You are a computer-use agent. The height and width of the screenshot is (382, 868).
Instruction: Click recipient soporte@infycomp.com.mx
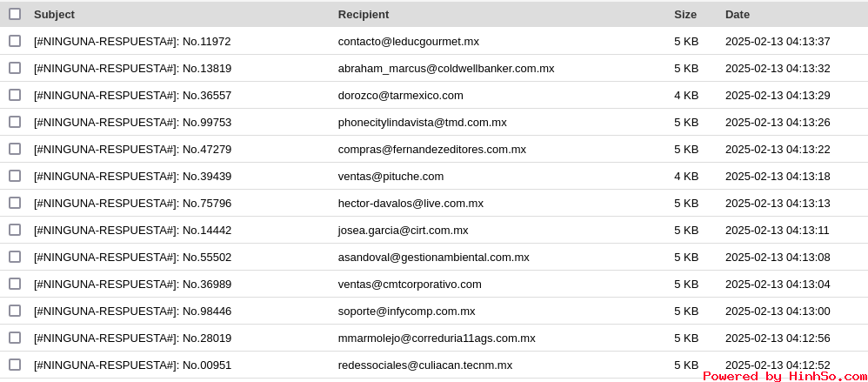point(407,312)
